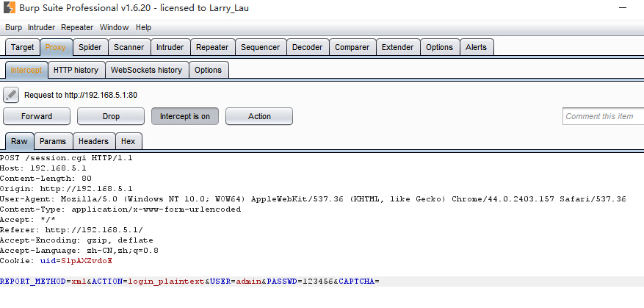Click the Accept-Encoding: gzip, deflate line
Viewport: 644px width, 308px height.
tap(76, 240)
